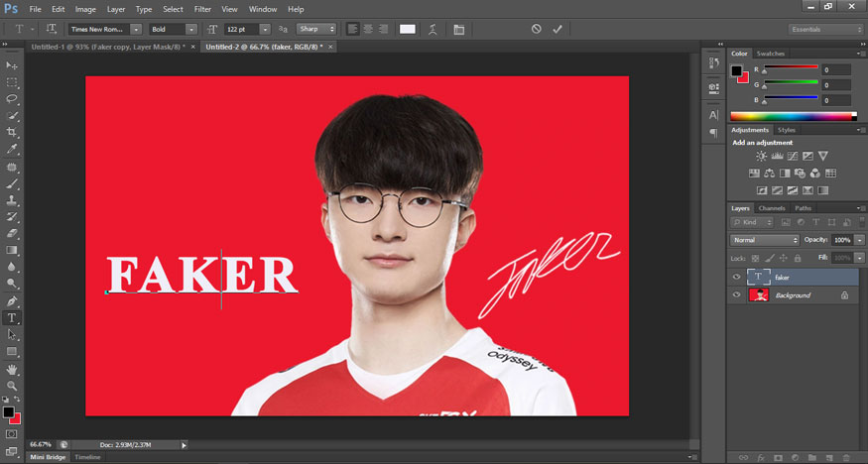Select the Eyedropper tool
The image size is (868, 464).
click(12, 149)
